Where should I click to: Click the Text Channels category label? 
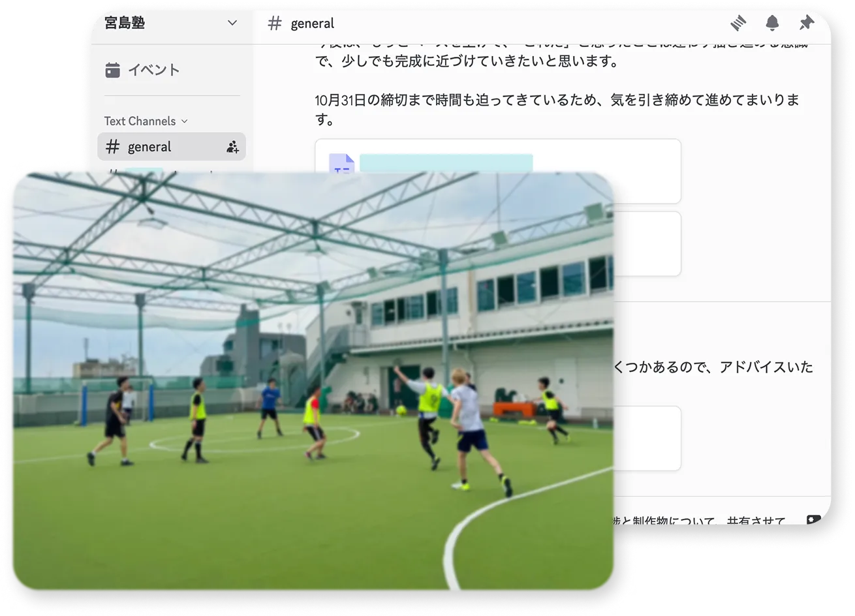click(140, 121)
